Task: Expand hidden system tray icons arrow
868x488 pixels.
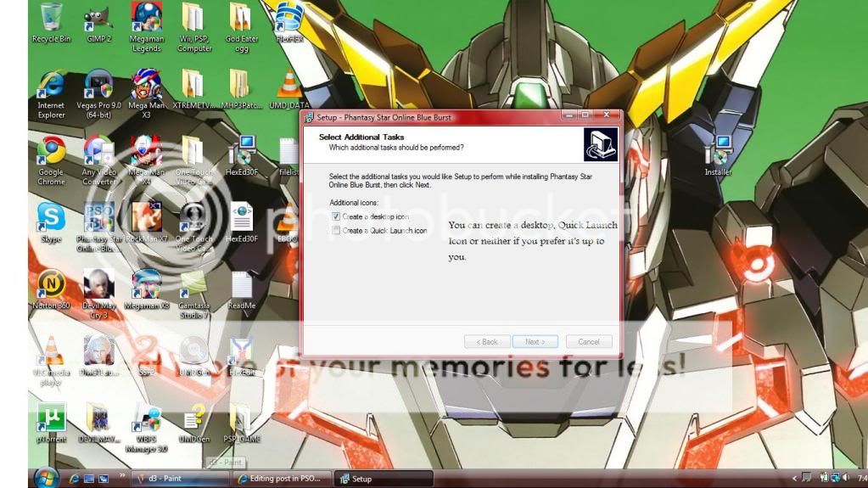Action: point(795,478)
